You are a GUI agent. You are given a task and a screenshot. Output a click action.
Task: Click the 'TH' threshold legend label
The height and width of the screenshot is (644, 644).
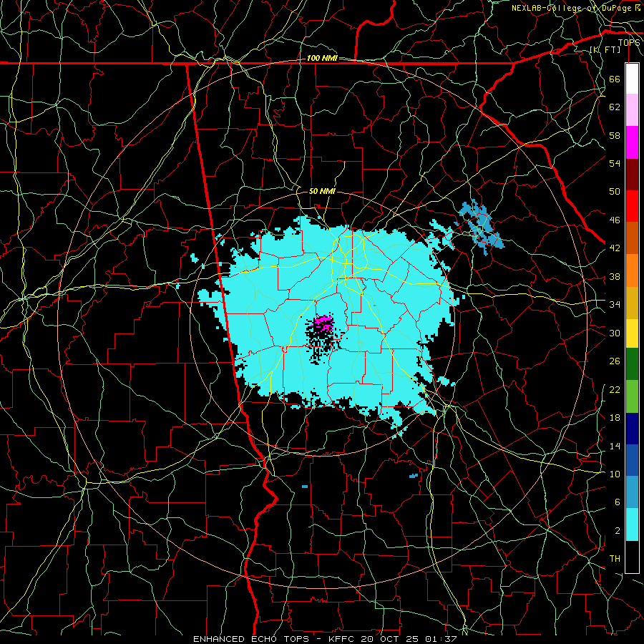615,559
